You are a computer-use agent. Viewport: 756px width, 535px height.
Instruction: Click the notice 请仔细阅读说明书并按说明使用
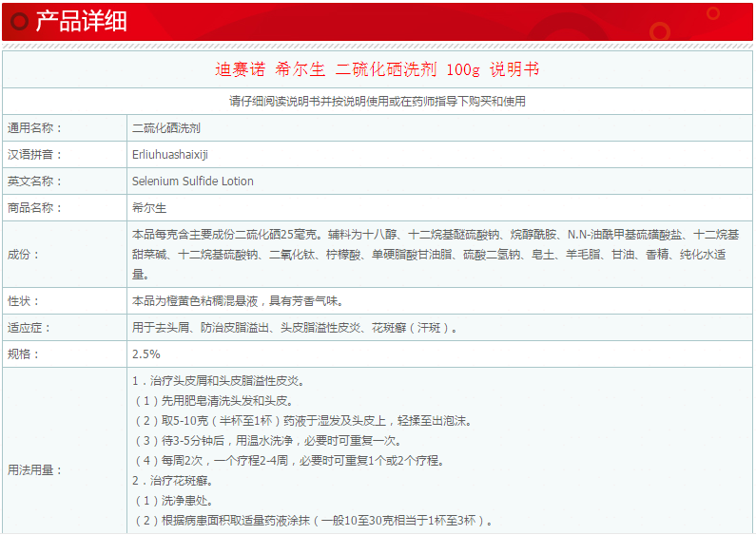377,102
